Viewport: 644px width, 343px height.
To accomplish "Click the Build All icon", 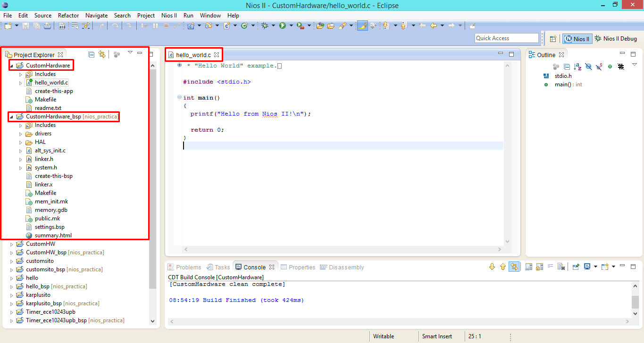I will click(x=62, y=25).
